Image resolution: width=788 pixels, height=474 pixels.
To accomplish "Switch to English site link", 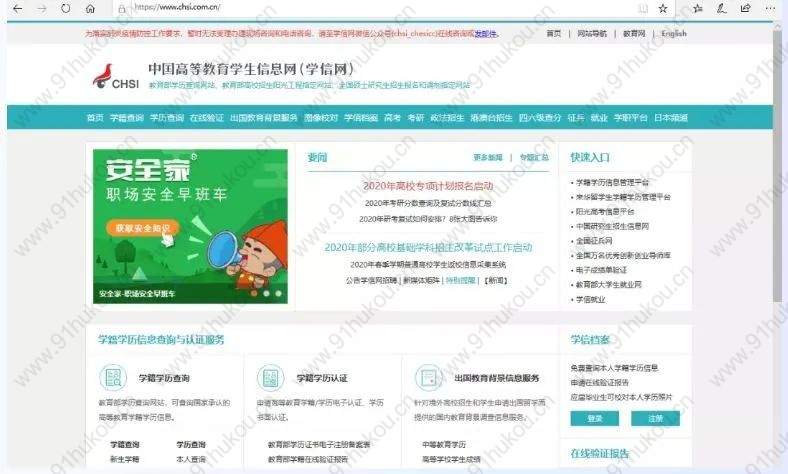I will (674, 34).
